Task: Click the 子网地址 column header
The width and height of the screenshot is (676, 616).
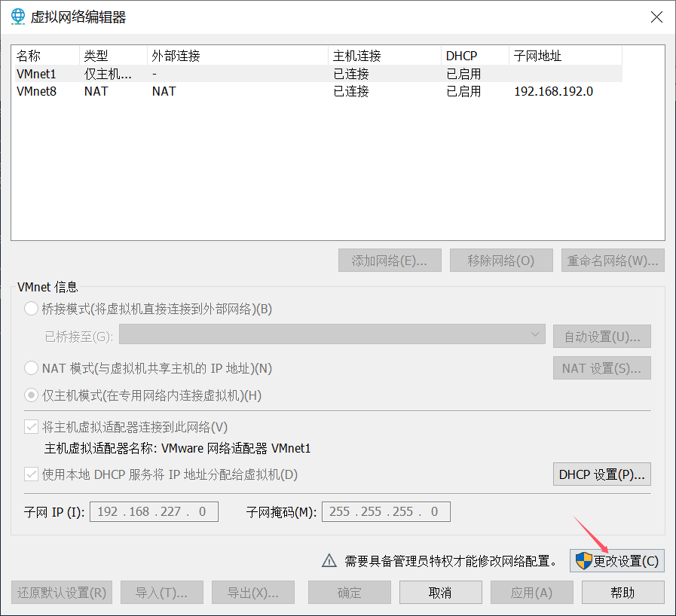Action: click(x=566, y=56)
